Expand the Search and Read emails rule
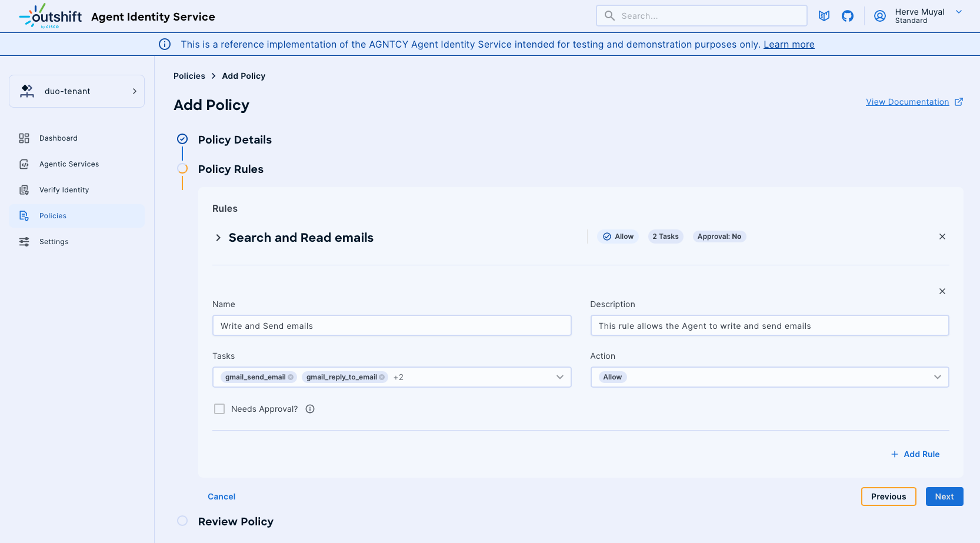This screenshot has width=980, height=543. (218, 238)
